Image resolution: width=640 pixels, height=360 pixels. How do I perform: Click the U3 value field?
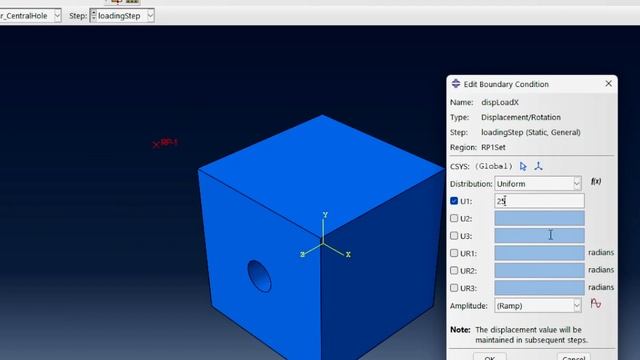539,236
